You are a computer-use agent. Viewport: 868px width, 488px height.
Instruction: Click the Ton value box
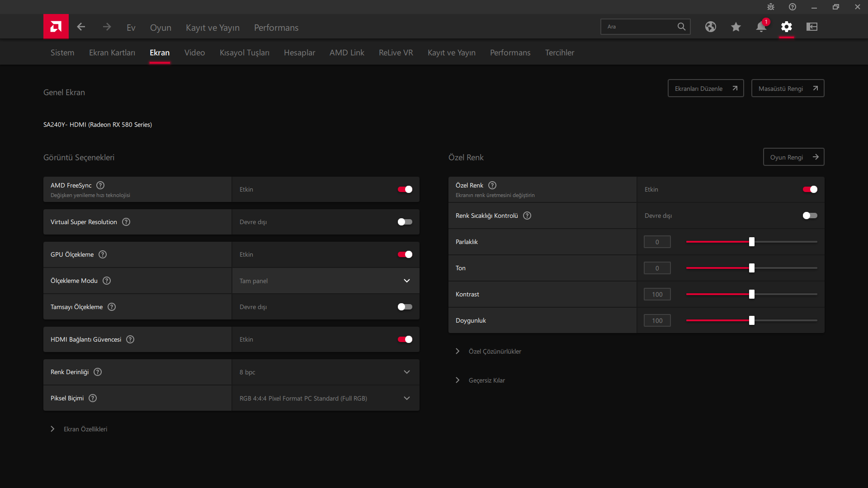click(657, 268)
